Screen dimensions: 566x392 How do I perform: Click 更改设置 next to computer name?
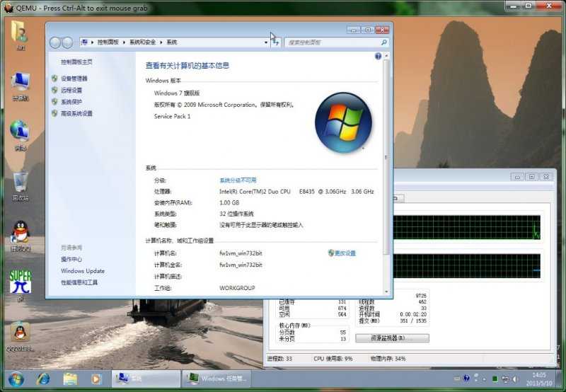click(x=345, y=253)
